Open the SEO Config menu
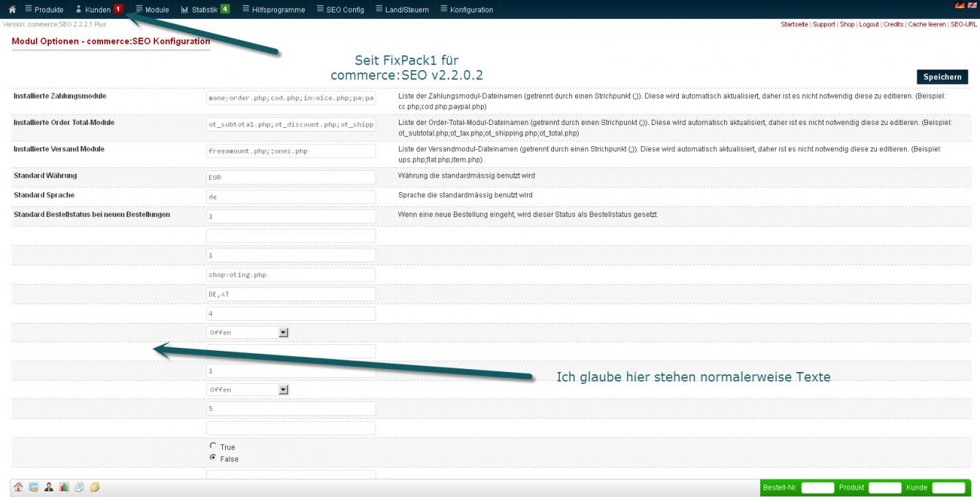 (340, 10)
